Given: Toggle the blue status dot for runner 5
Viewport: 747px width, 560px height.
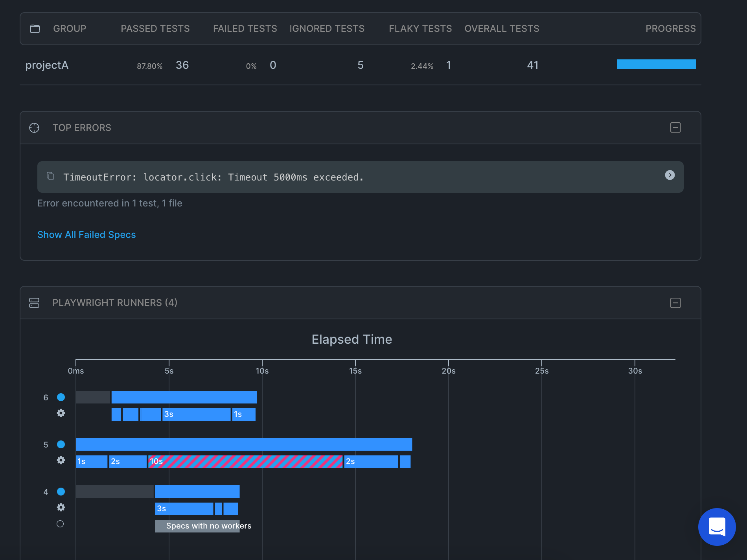Looking at the screenshot, I should click(61, 444).
